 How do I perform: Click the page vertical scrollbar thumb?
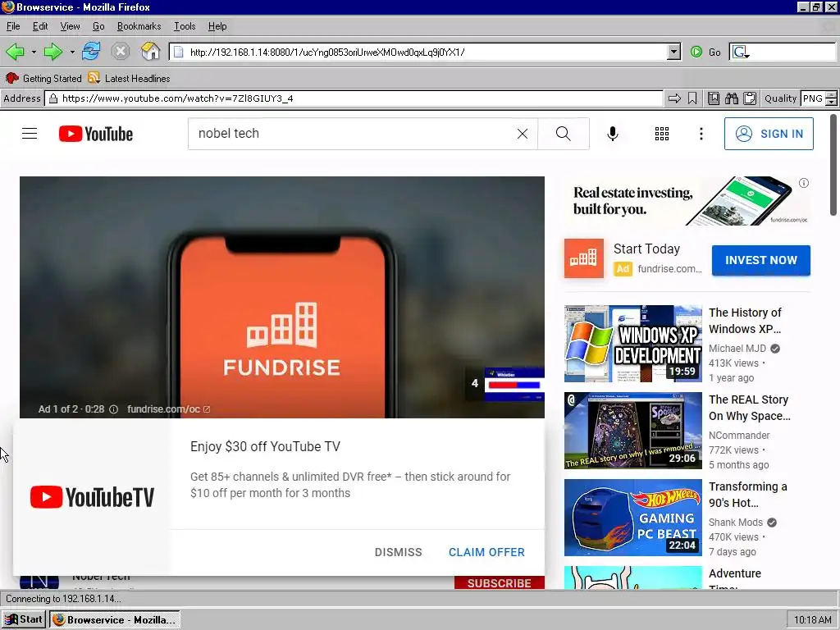tap(833, 165)
